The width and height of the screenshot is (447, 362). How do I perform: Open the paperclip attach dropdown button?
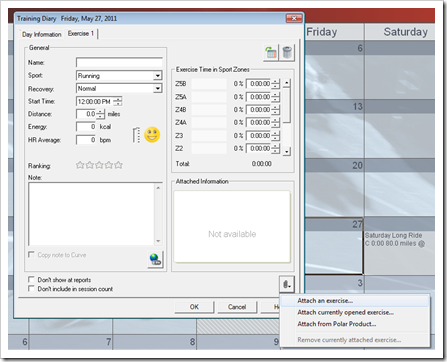(x=287, y=284)
